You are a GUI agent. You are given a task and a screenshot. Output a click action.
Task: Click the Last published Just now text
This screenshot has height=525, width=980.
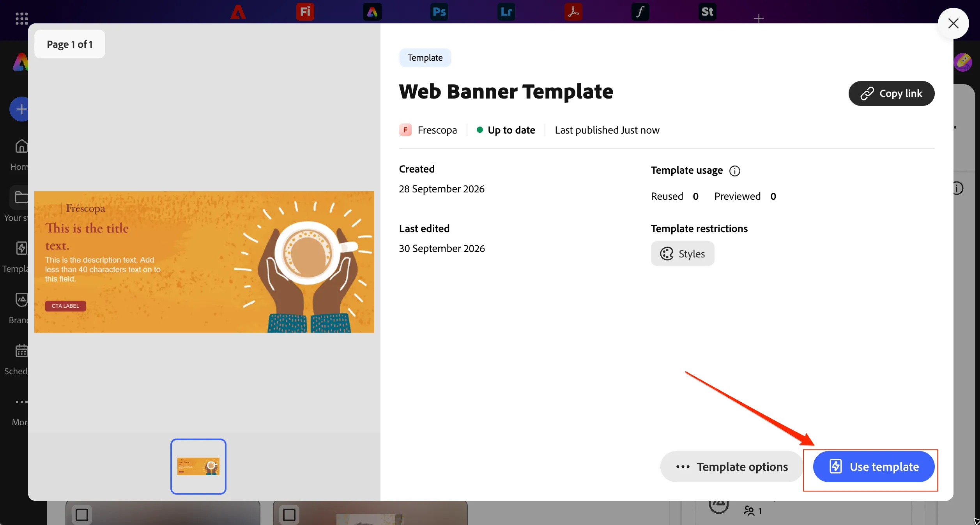click(607, 130)
